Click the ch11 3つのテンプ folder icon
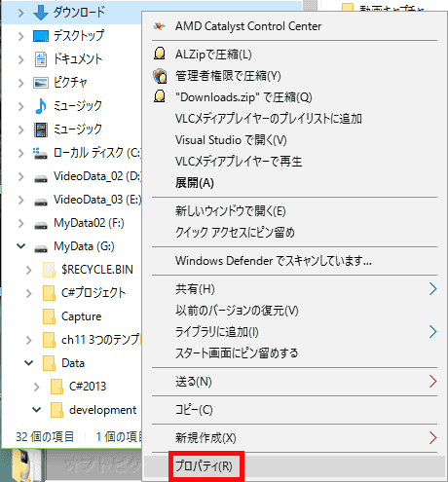This screenshot has height=482, width=448. click(49, 340)
